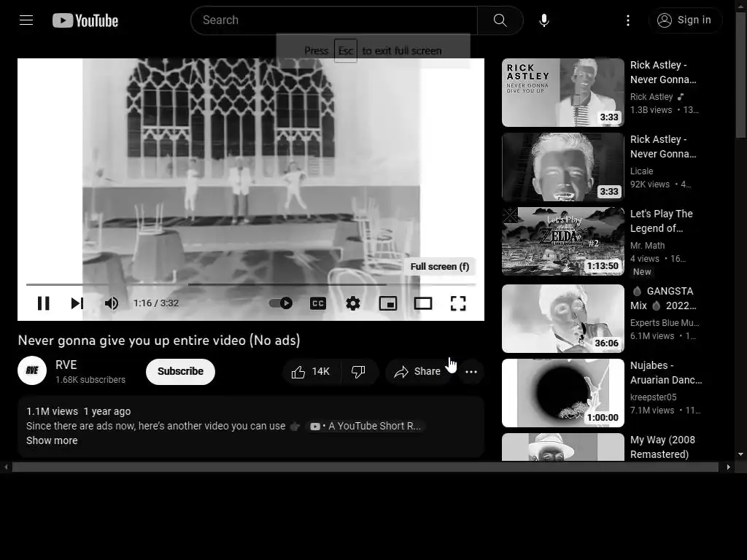
Task: Open RVE channel name link
Action: (x=66, y=365)
